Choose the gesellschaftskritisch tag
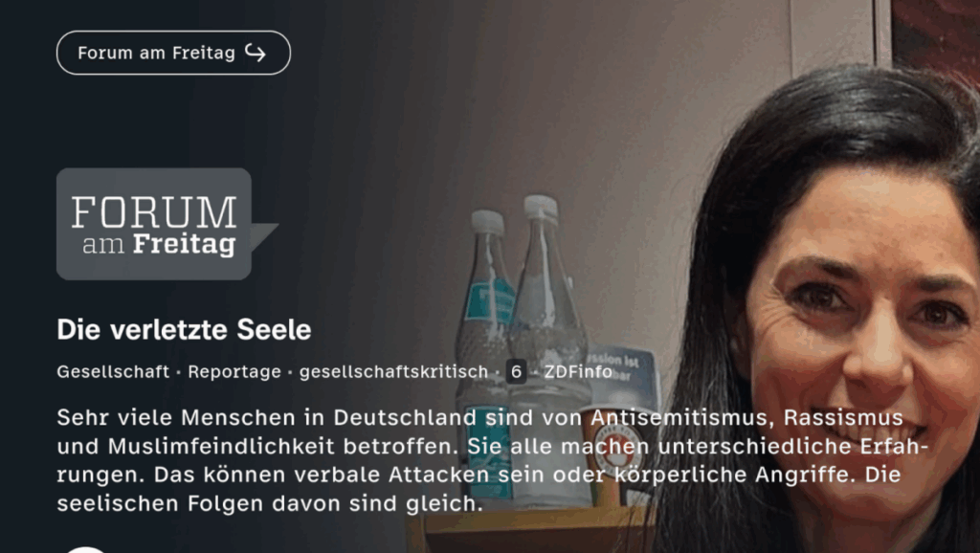This screenshot has height=553, width=980. click(393, 372)
